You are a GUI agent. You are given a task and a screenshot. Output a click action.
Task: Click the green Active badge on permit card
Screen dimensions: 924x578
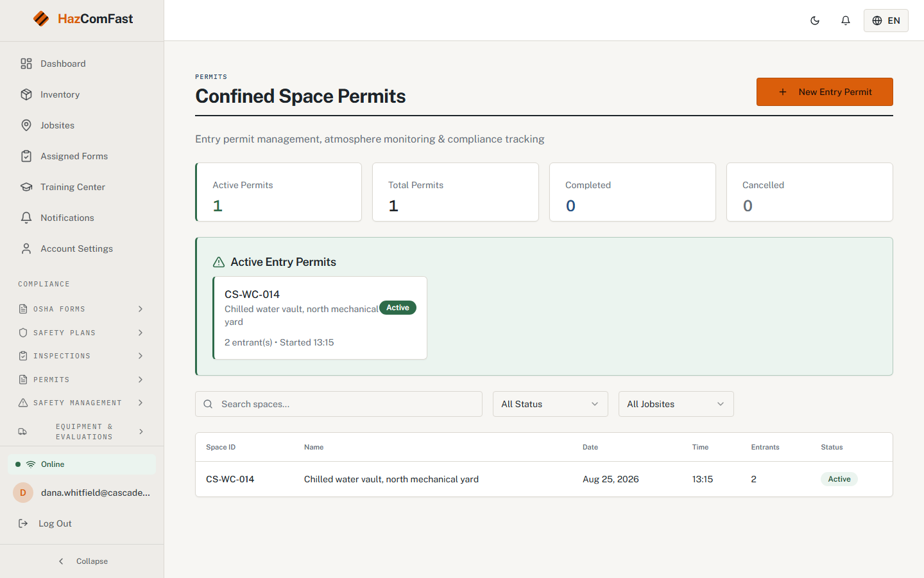click(x=398, y=308)
